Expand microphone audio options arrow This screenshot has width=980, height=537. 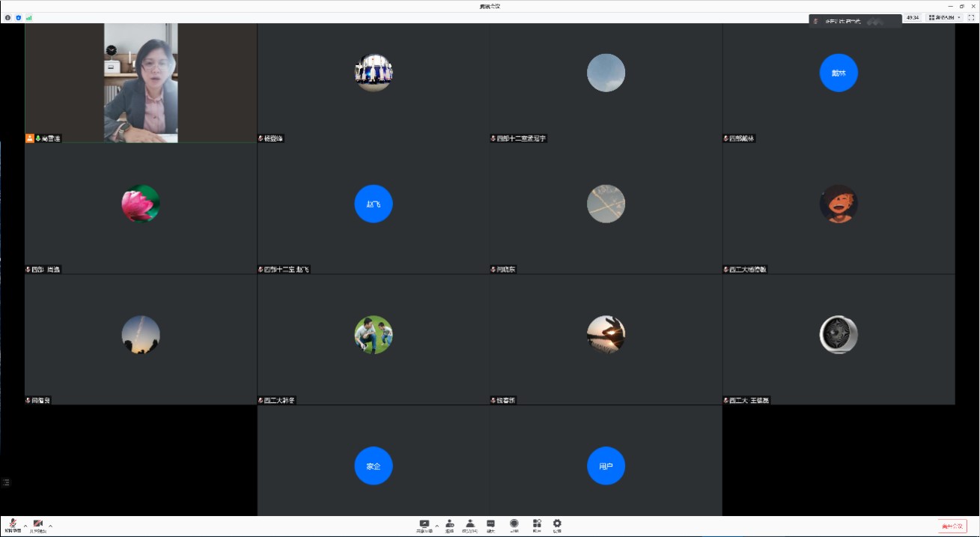pyautogui.click(x=25, y=525)
